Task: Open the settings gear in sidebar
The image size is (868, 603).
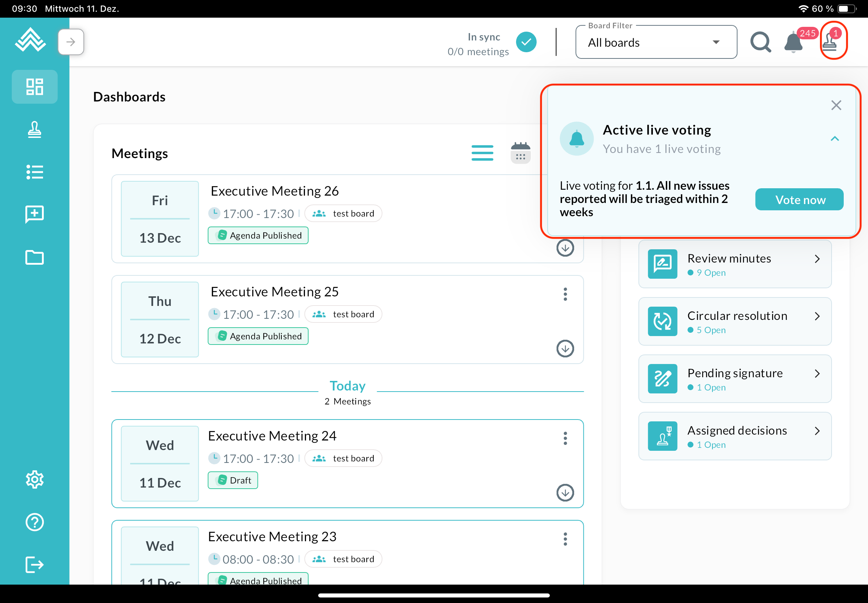Action: pyautogui.click(x=34, y=479)
